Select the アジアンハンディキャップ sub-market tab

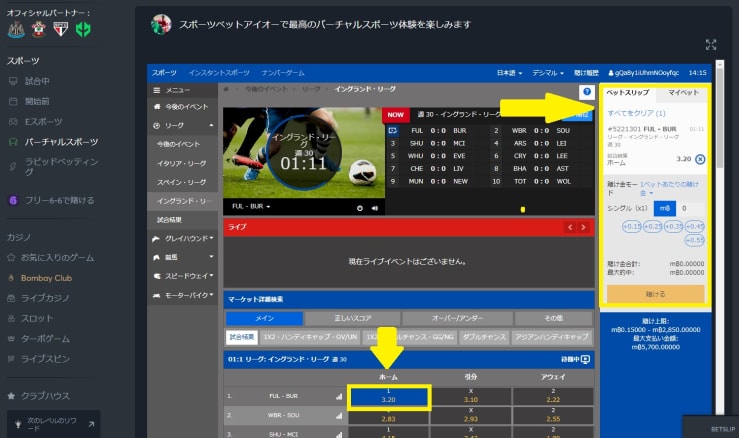pos(552,337)
